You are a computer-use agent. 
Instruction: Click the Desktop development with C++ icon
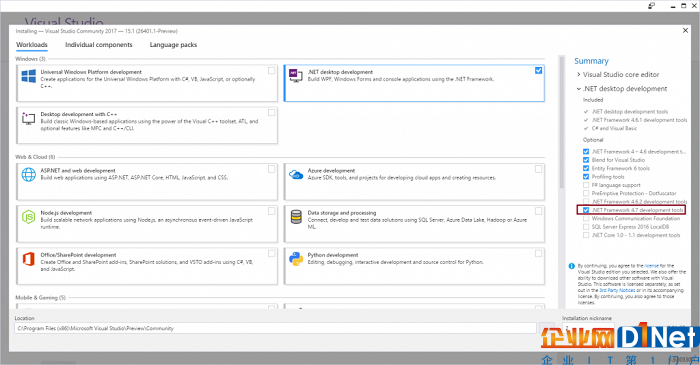[29, 118]
